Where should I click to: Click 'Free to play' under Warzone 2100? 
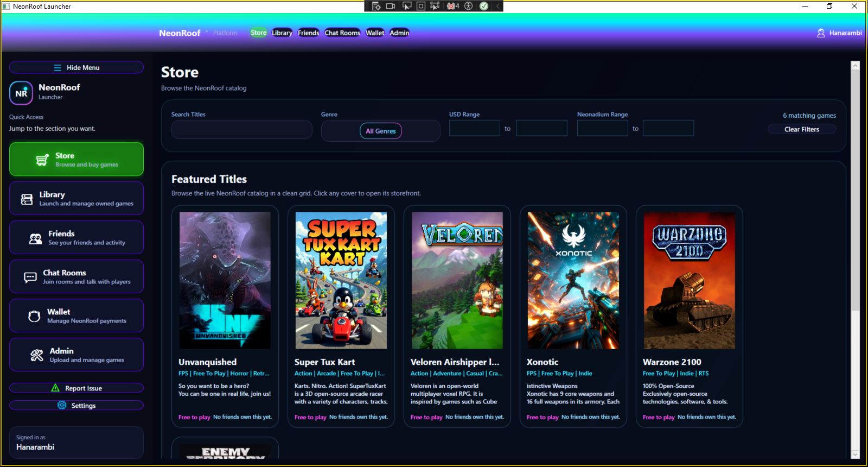[x=659, y=417]
